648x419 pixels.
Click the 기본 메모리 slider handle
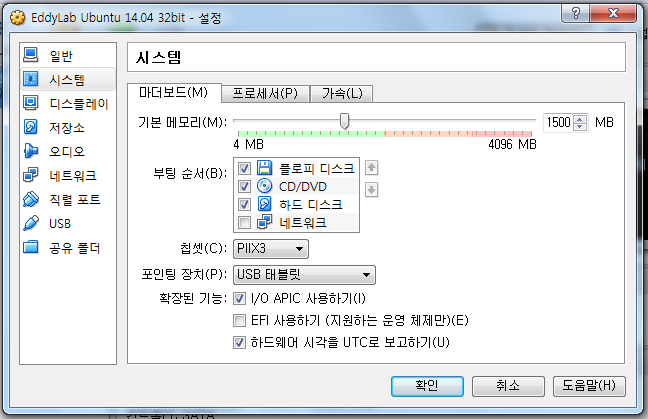[x=344, y=121]
